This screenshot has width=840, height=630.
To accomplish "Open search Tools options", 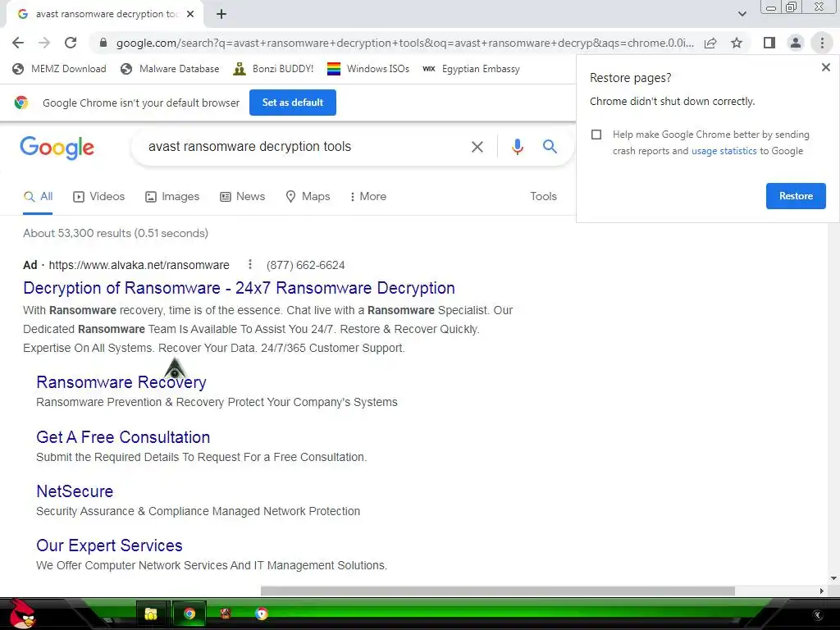I will (543, 197).
